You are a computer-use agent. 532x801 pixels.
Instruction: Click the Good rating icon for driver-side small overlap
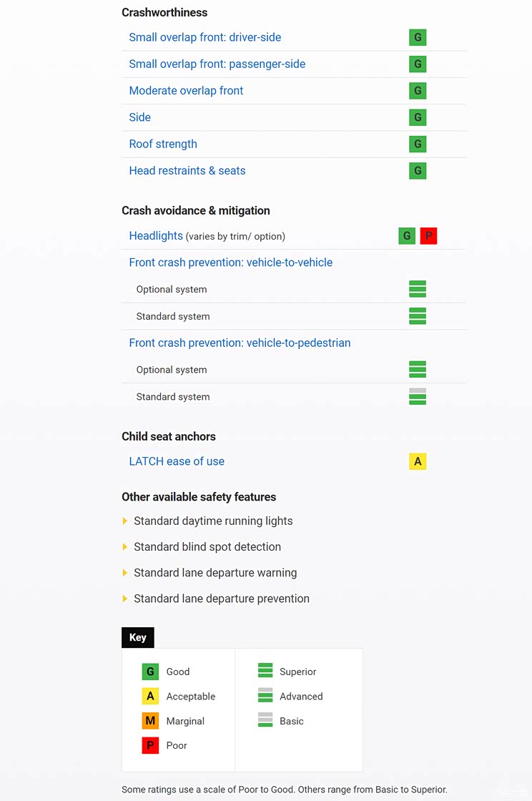click(418, 37)
